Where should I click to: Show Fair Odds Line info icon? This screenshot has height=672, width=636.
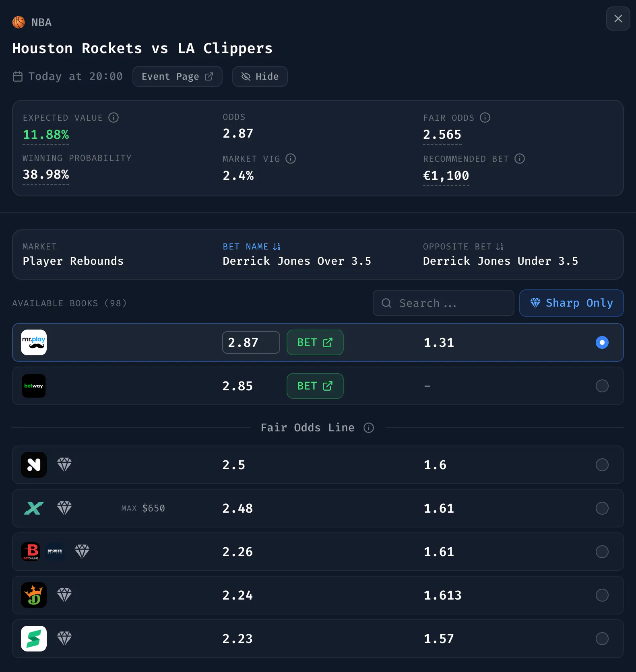369,428
